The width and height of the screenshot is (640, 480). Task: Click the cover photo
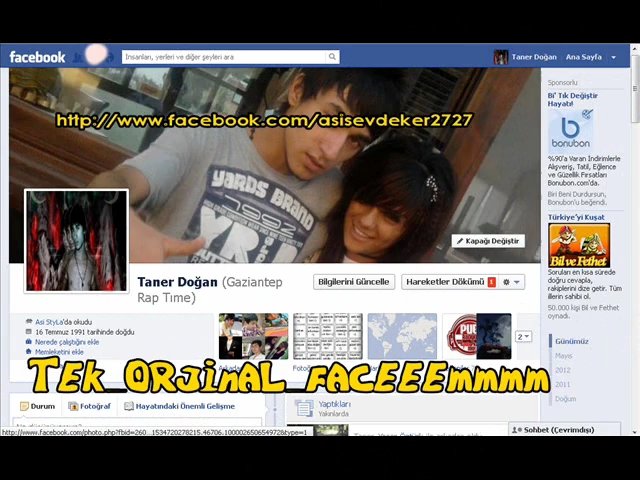coord(275,165)
